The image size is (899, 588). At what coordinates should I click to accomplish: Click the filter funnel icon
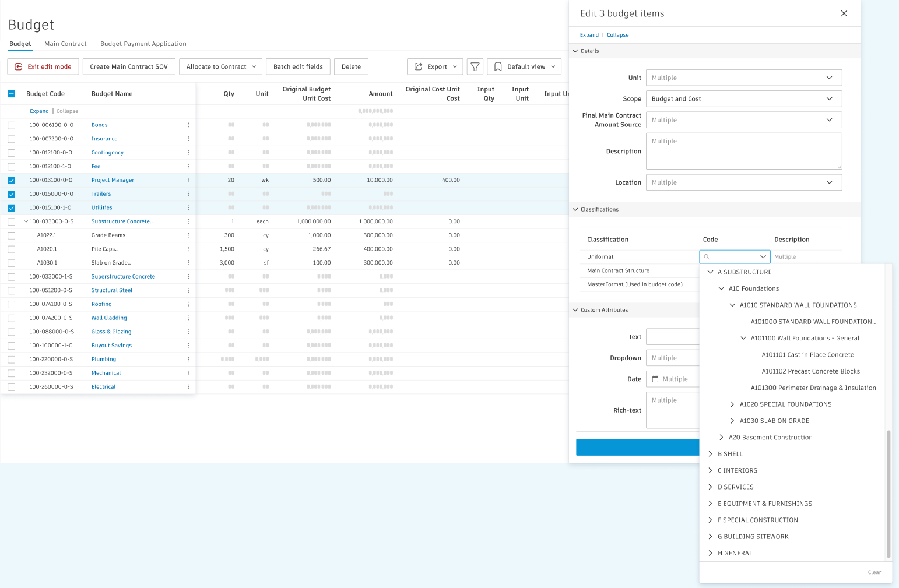[x=475, y=67]
